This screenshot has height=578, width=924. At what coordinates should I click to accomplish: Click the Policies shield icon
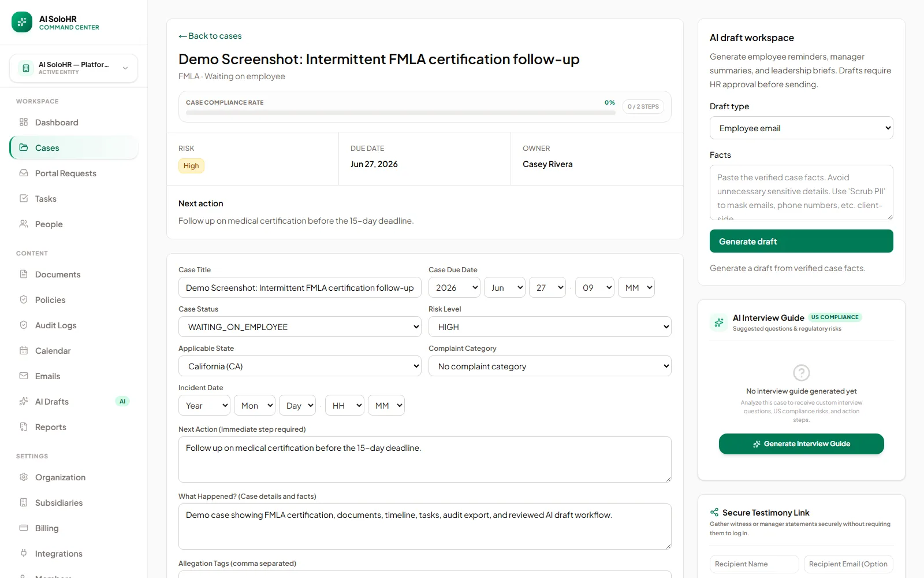24,299
